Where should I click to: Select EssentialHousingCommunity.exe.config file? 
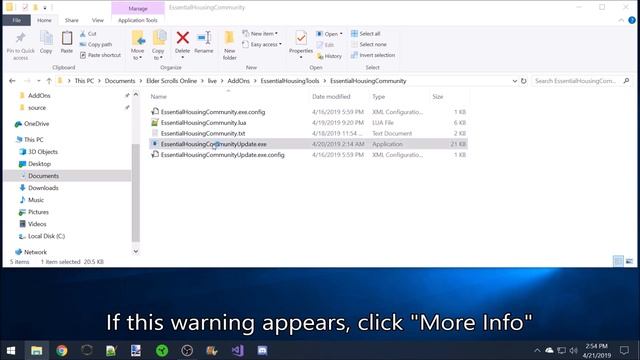click(x=213, y=112)
